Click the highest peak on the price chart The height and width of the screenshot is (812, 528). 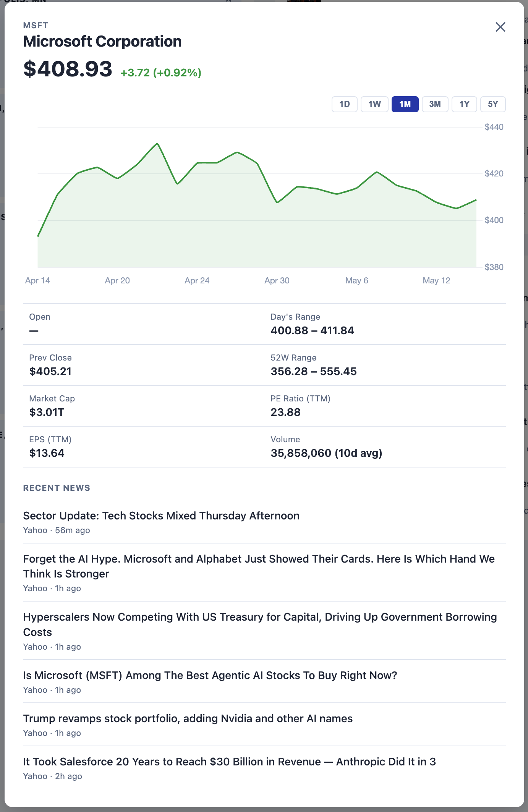pyautogui.click(x=157, y=144)
